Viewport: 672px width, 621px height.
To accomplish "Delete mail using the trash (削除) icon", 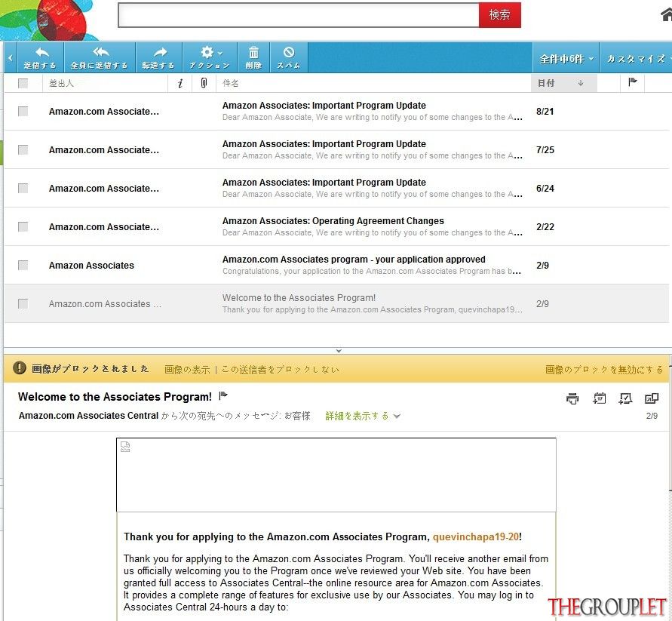I will click(x=253, y=52).
